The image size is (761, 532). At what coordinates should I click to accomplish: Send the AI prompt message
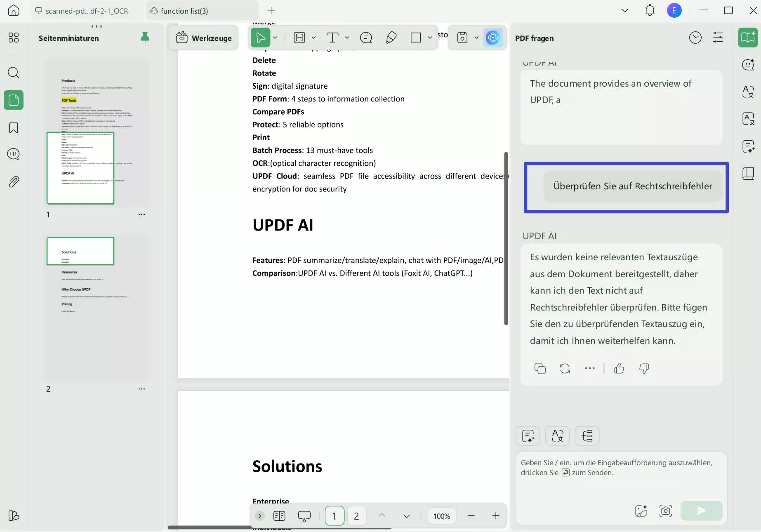pyautogui.click(x=702, y=511)
